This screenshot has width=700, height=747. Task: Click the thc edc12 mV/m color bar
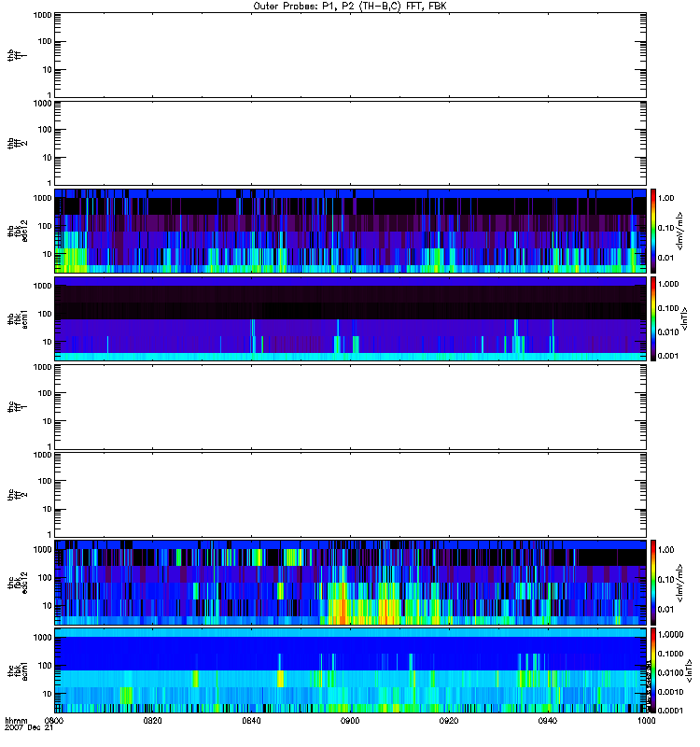[654, 582]
